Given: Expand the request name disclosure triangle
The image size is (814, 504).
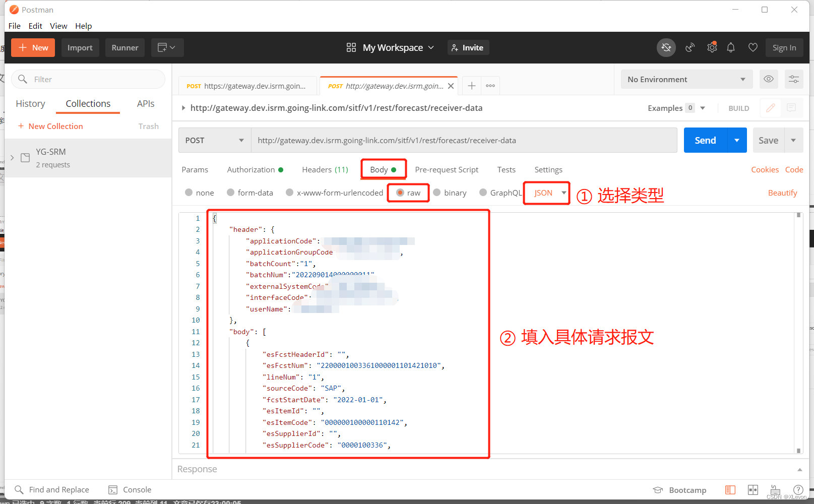Looking at the screenshot, I should coord(183,107).
